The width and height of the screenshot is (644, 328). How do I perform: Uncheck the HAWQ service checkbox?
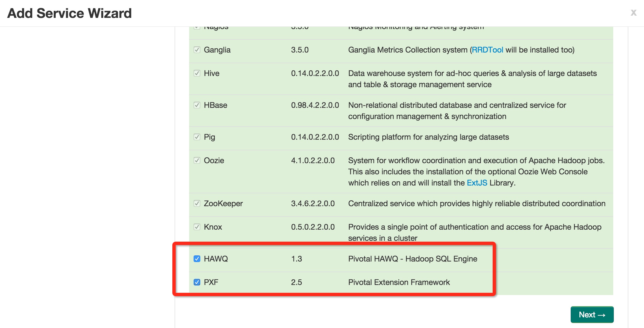[x=197, y=259]
